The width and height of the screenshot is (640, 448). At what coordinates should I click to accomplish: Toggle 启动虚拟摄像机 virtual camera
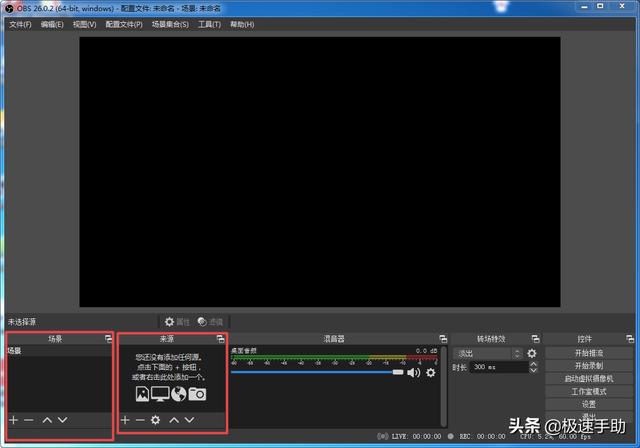[x=589, y=379]
